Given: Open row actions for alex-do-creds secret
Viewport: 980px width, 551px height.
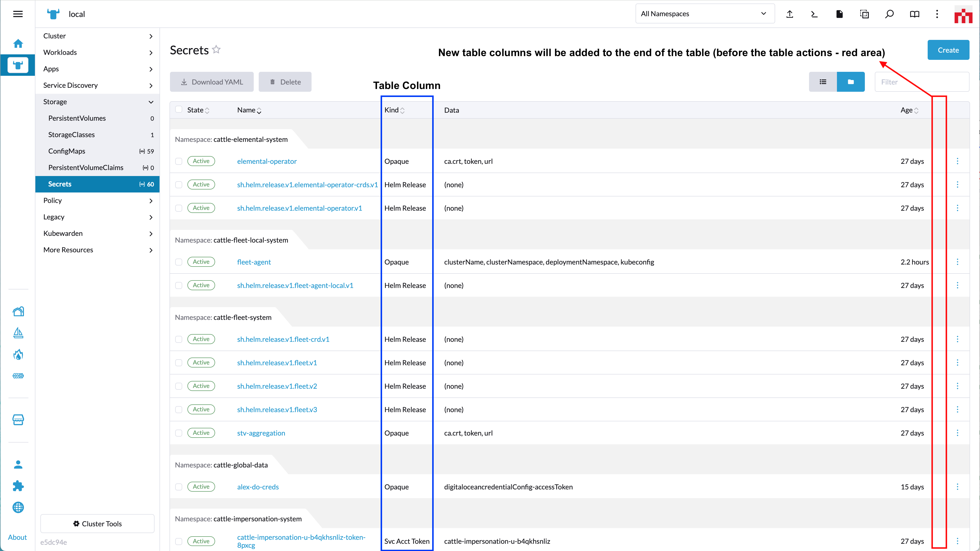Looking at the screenshot, I should click(958, 487).
